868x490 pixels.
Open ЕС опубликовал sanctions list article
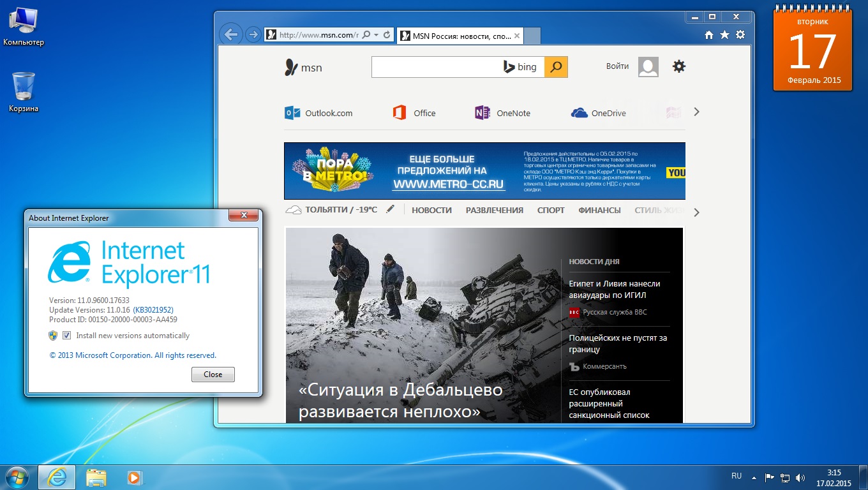609,403
